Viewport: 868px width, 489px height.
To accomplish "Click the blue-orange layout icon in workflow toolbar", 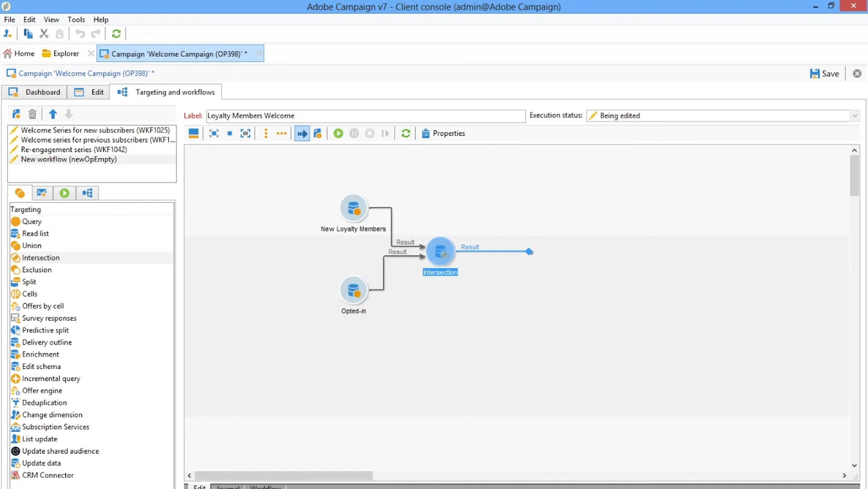I will tap(194, 133).
